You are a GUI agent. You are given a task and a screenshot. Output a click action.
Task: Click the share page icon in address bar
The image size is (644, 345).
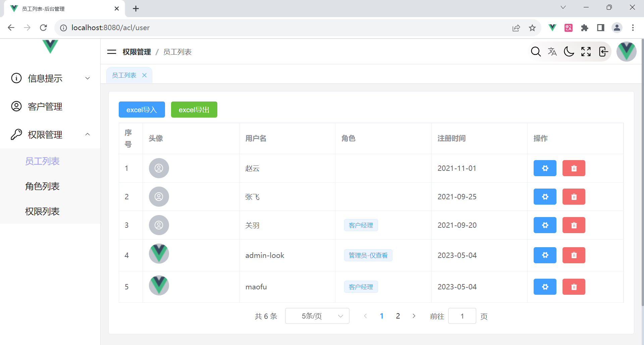pyautogui.click(x=516, y=28)
